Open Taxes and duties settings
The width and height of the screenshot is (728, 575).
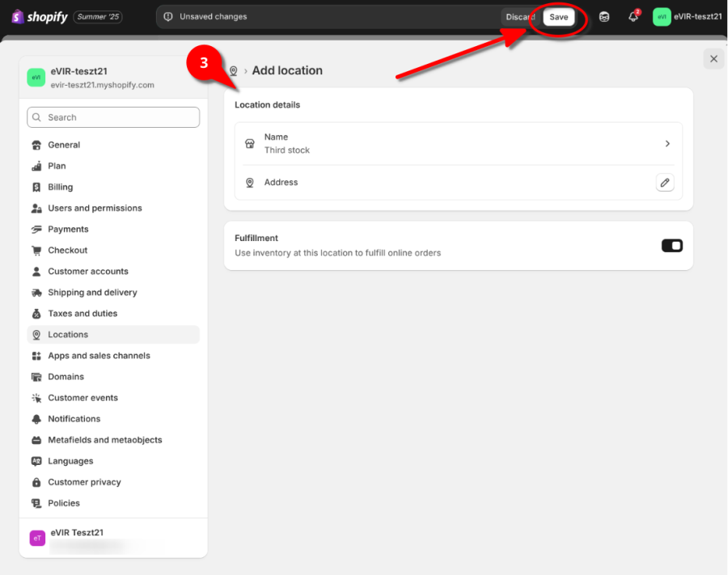(83, 314)
